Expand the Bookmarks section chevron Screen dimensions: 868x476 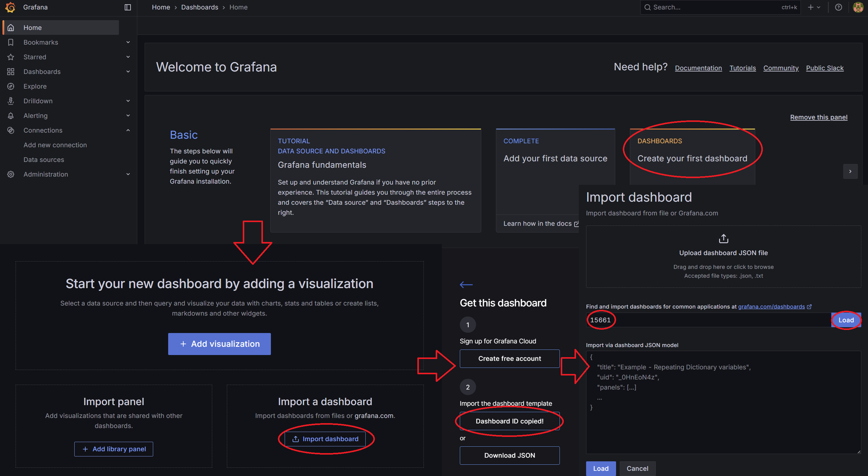coord(128,42)
